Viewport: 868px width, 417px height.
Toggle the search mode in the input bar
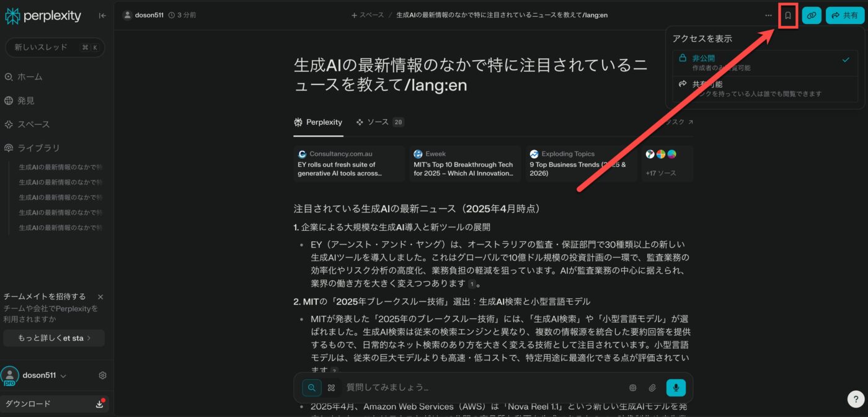click(x=312, y=388)
